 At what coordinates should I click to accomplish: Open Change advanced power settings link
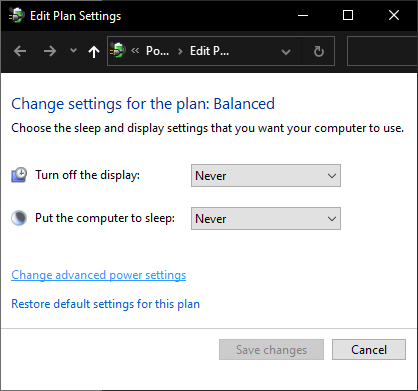click(99, 275)
